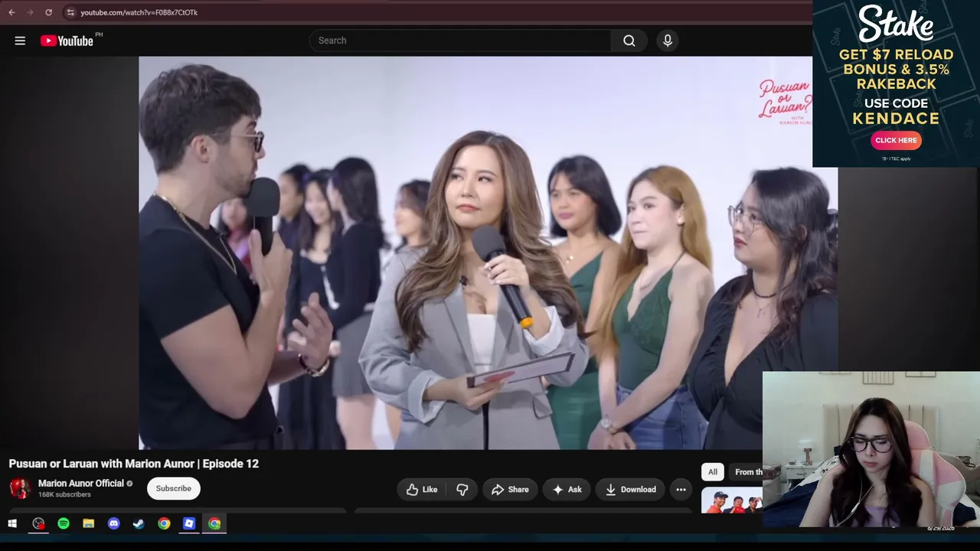The width and height of the screenshot is (980, 551).
Task: Click the '168K subscribers' text
Action: click(64, 495)
